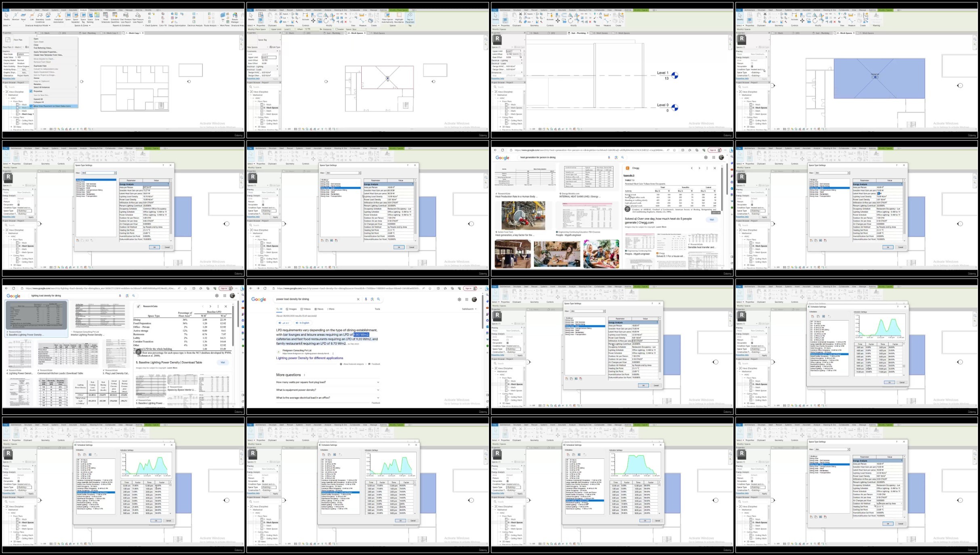Screen dimensions: 980x555
Task: Click Visit button in ResearchGate lighting density panel
Action: [x=223, y=362]
